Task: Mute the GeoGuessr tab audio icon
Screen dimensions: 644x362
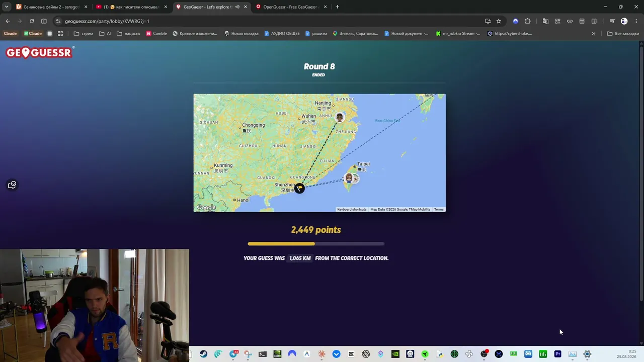Action: [237, 7]
